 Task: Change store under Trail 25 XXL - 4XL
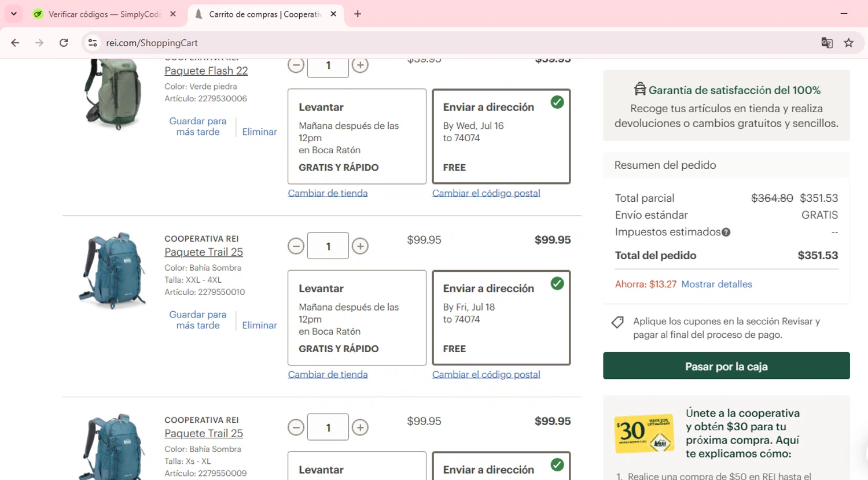[x=328, y=374]
